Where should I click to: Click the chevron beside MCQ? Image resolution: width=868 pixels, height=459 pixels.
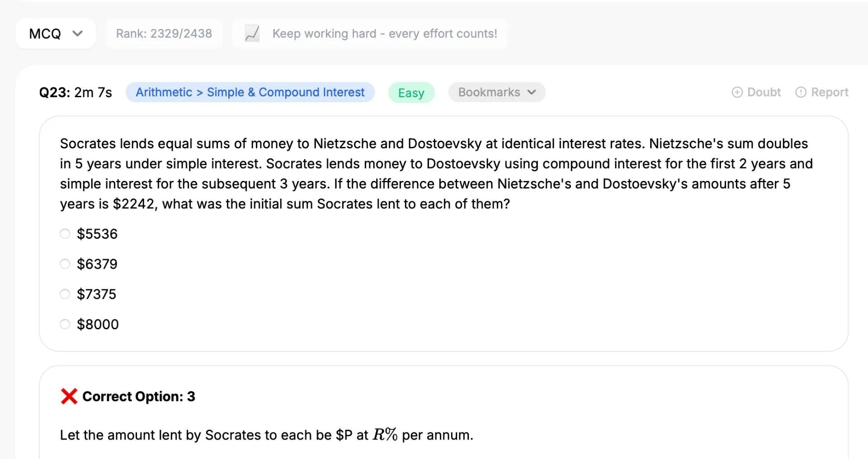click(x=78, y=33)
